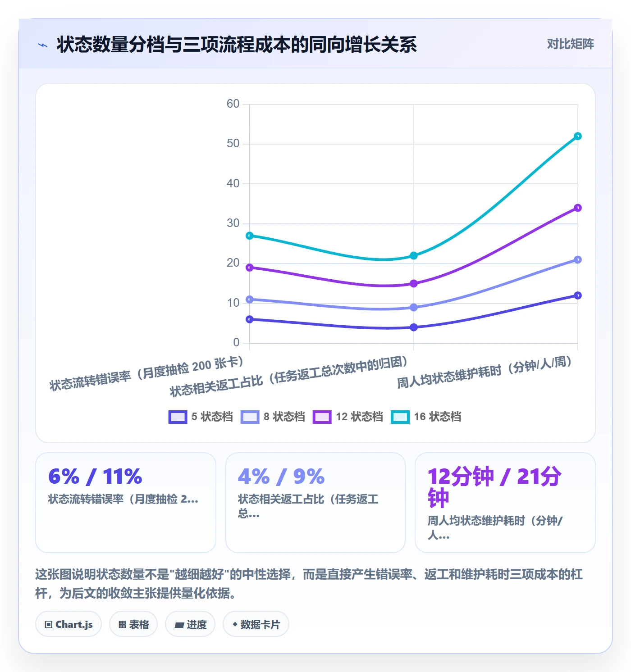Click the 数据卡片 tag chip
This screenshot has width=631, height=672.
[x=256, y=624]
